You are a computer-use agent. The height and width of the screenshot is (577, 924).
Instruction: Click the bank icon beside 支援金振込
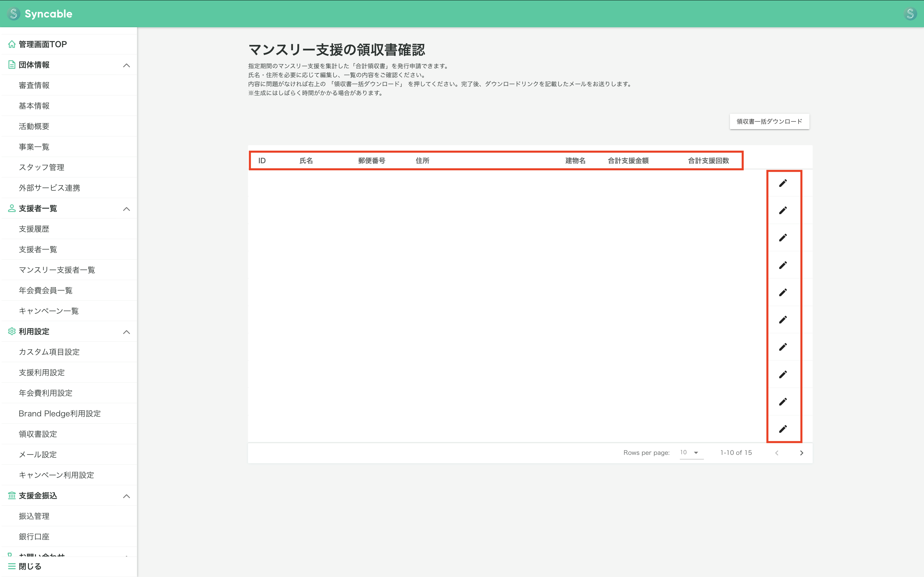(x=12, y=496)
